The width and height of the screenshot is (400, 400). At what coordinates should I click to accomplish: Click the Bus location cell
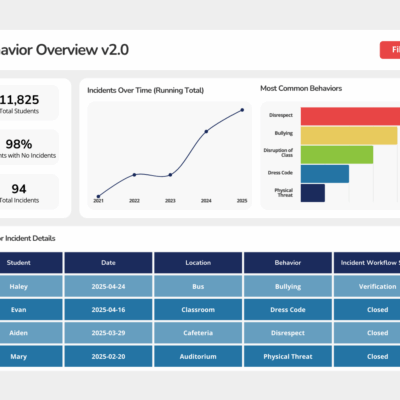(198, 286)
